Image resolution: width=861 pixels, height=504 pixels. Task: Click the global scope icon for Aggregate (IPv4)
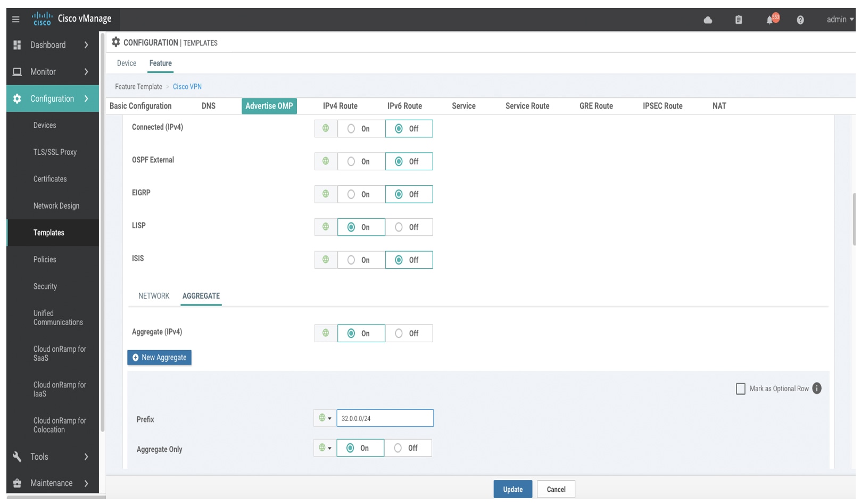(x=326, y=333)
